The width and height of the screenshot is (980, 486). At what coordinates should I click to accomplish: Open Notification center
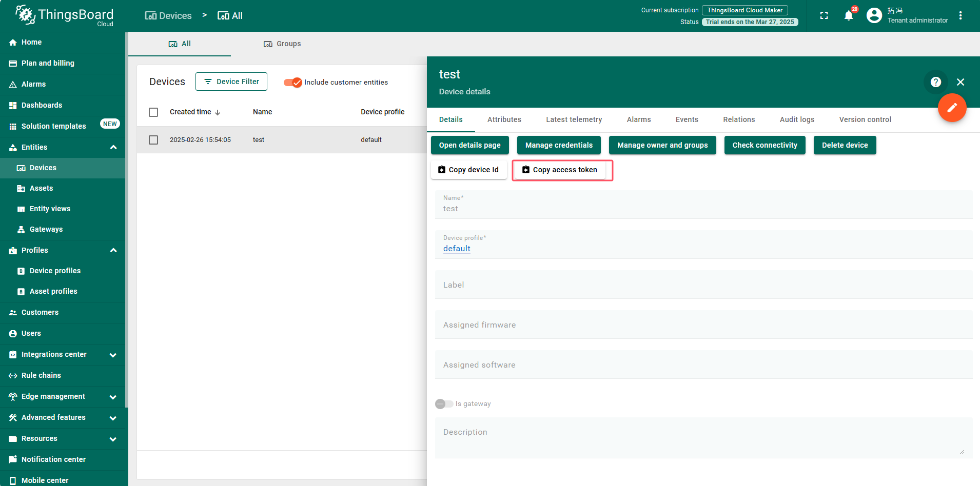63,459
